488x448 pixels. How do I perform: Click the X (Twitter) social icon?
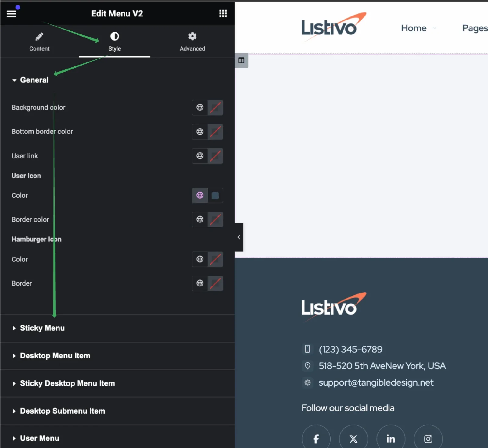(x=353, y=439)
